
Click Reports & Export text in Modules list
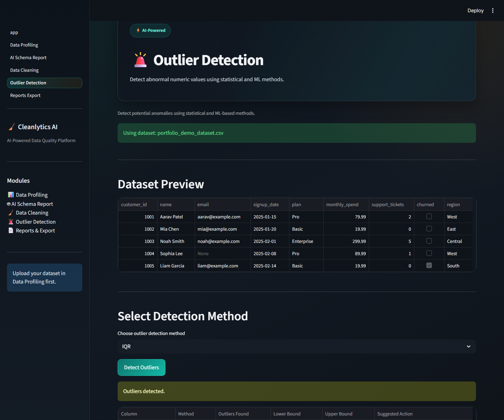pos(35,230)
